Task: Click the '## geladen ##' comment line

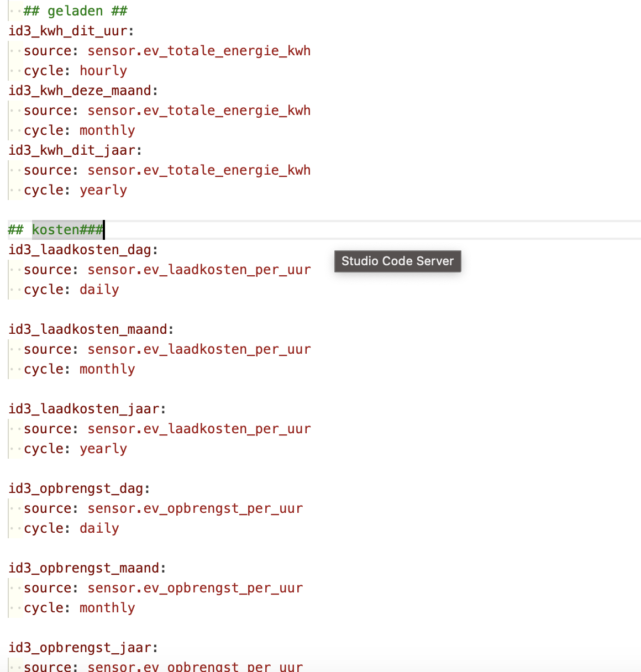Action: click(x=75, y=11)
